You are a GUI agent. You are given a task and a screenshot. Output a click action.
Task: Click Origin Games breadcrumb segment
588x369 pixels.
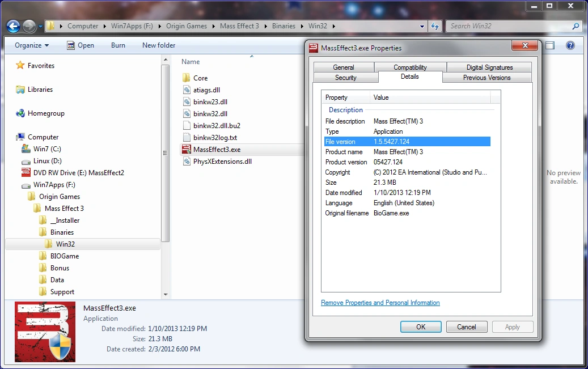coord(187,26)
